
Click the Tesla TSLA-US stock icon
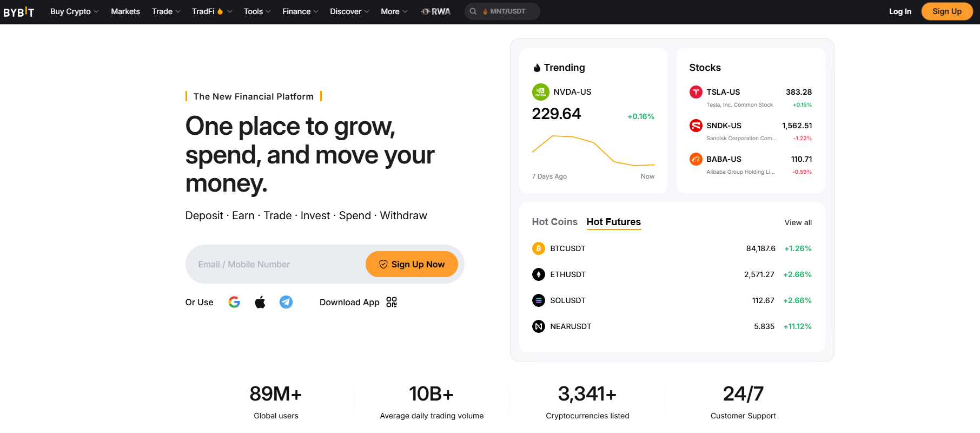pos(696,92)
